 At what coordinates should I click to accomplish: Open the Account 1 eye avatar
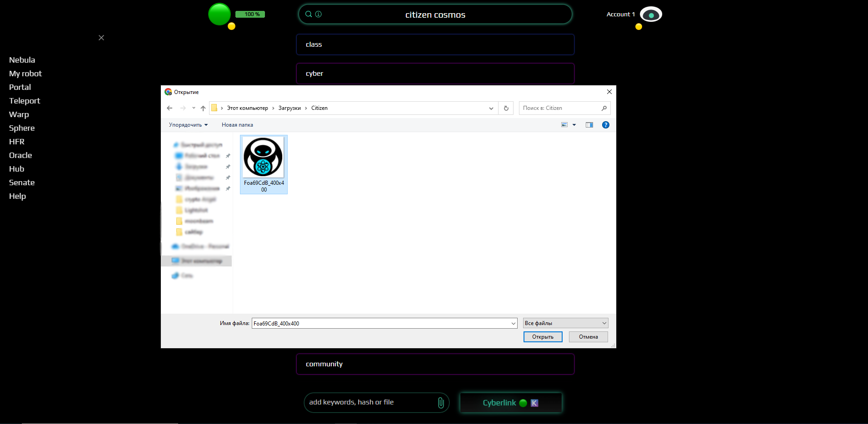point(651,15)
